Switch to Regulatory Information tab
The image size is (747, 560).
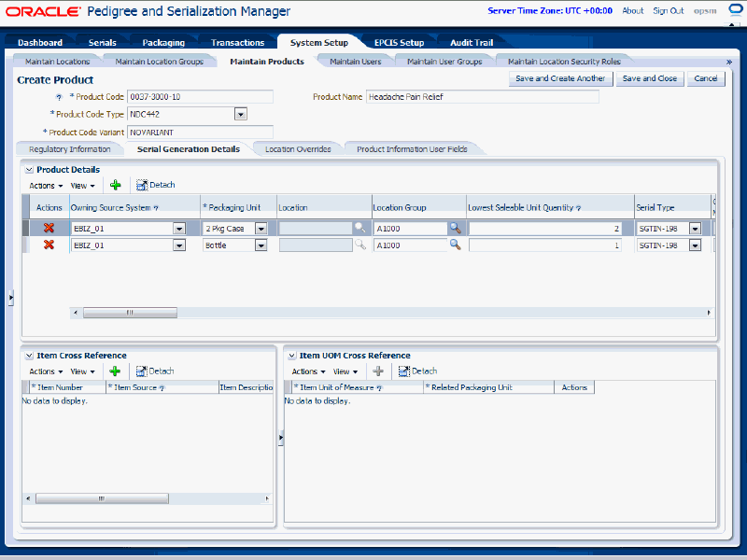pos(69,149)
